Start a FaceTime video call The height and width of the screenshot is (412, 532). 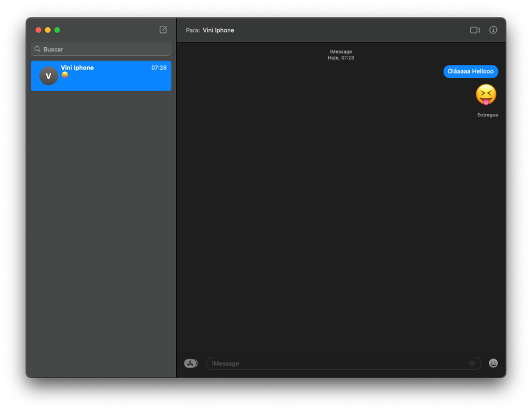tap(475, 30)
